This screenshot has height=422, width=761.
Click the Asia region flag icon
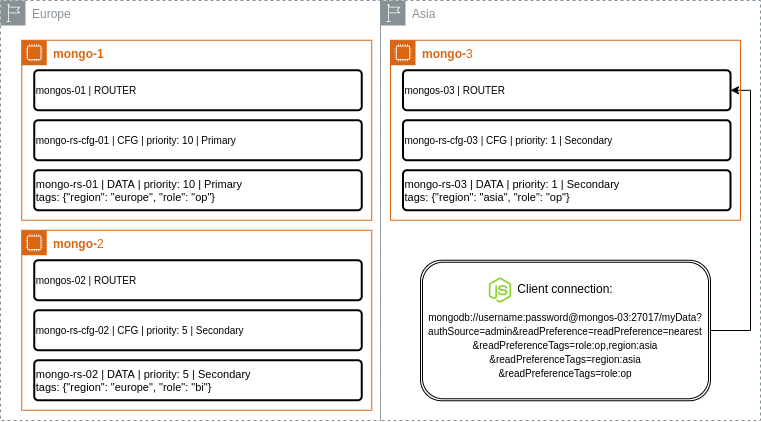point(393,14)
